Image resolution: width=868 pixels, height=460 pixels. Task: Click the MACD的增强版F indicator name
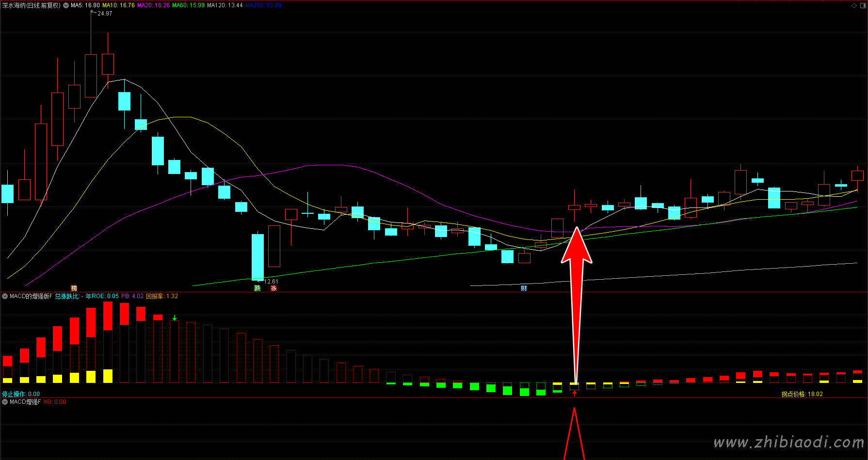tap(31, 296)
